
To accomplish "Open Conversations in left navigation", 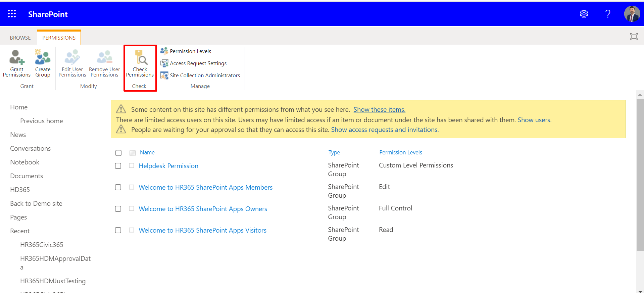I will (31, 148).
